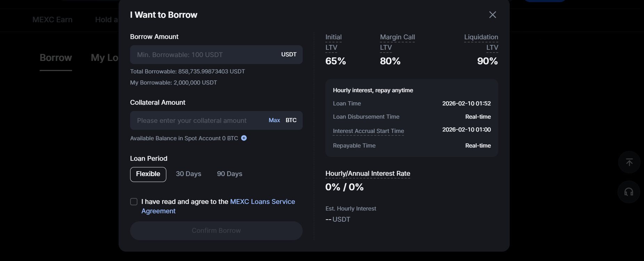Go to MEXC Earn menu item
This screenshot has height=261, width=644.
[x=53, y=20]
